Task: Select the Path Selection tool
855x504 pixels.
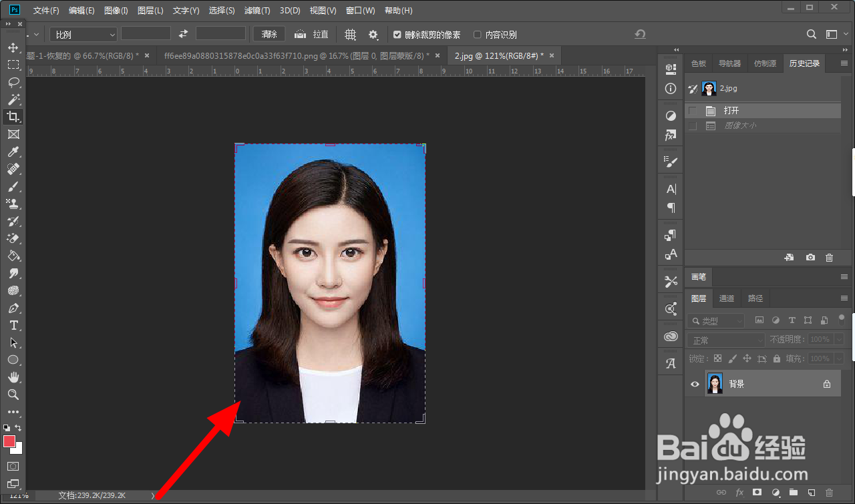Action: [13, 342]
